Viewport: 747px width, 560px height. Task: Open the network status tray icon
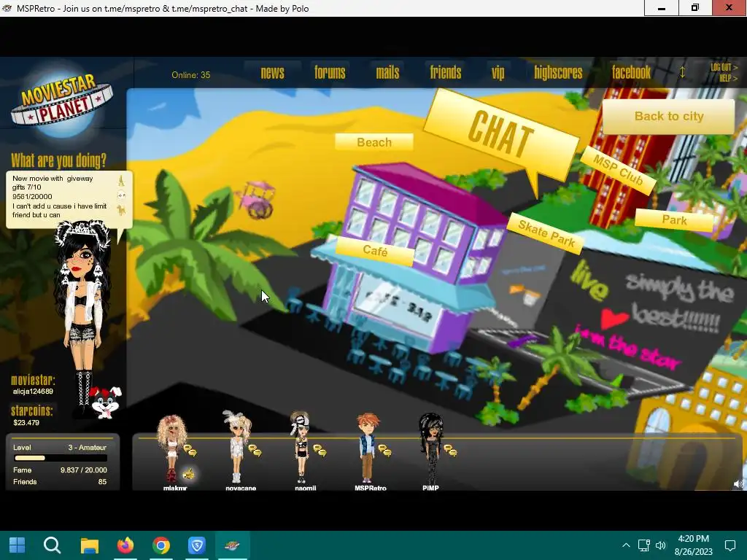[x=643, y=545]
